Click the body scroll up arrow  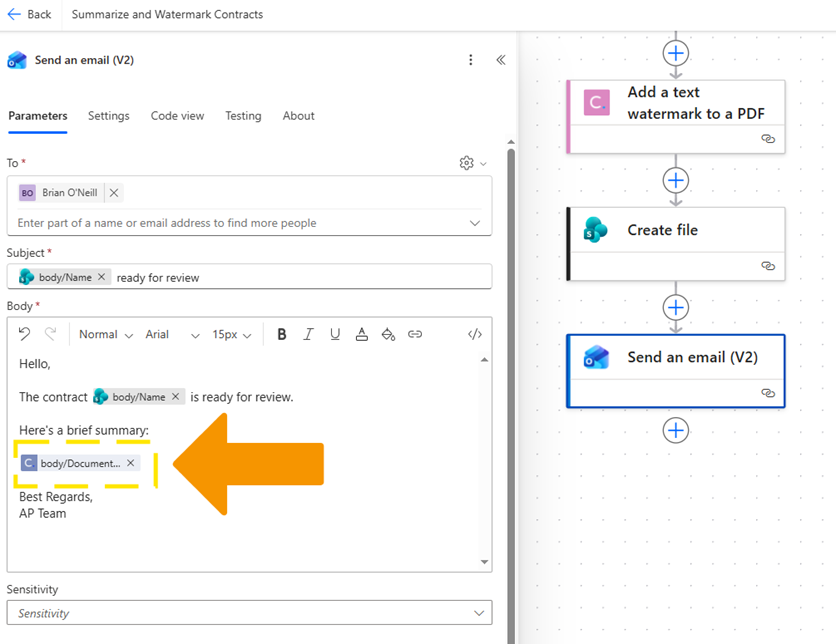click(x=484, y=360)
